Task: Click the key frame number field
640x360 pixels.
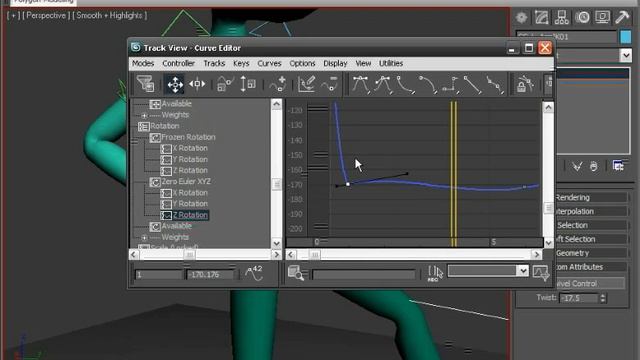Action: pos(158,275)
